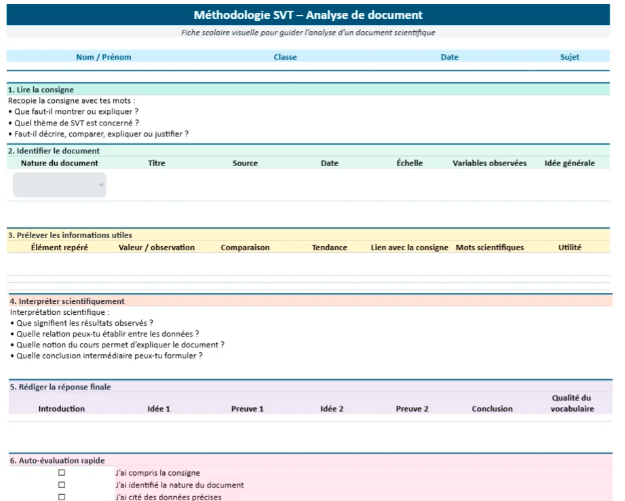The width and height of the screenshot is (625, 501).
Task: Click the dropdown arrow under Nature du document
Action: (101, 185)
